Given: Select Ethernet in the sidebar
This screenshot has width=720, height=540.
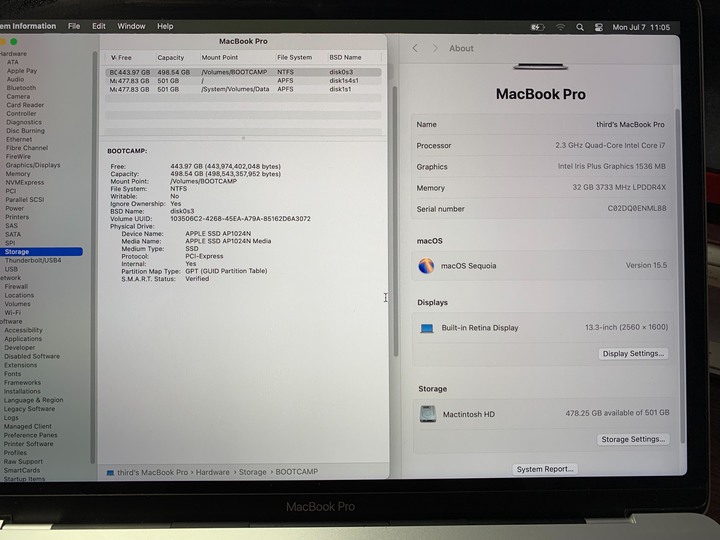Looking at the screenshot, I should [x=19, y=139].
